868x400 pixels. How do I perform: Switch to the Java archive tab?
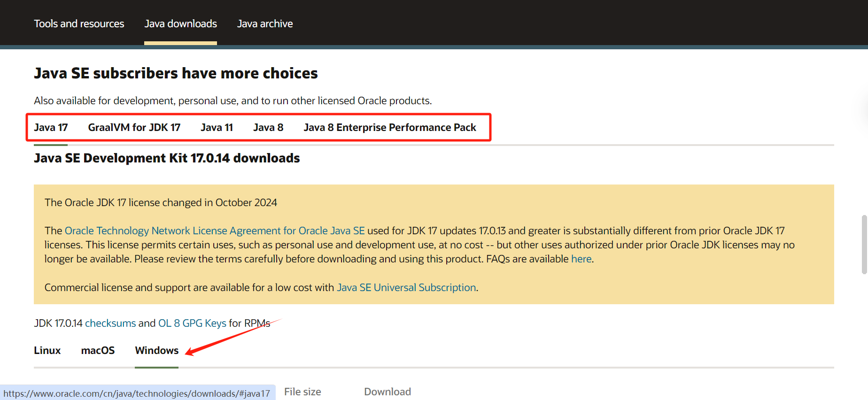264,23
